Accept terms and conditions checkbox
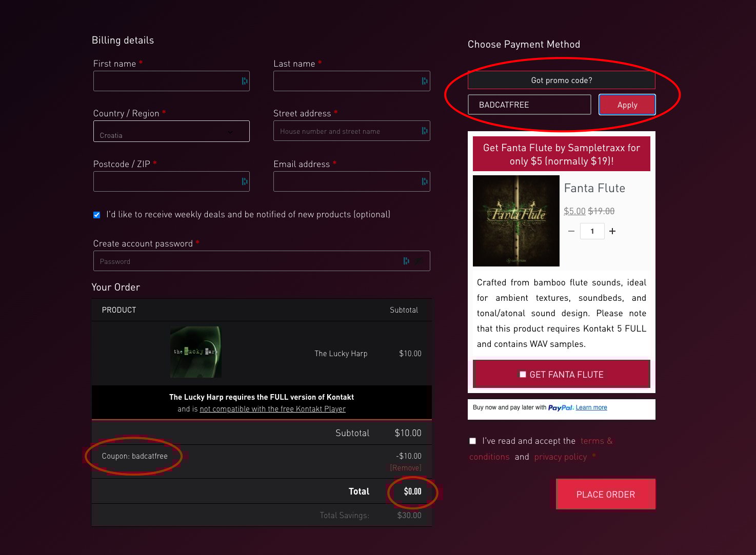Image resolution: width=756 pixels, height=555 pixels. [473, 441]
